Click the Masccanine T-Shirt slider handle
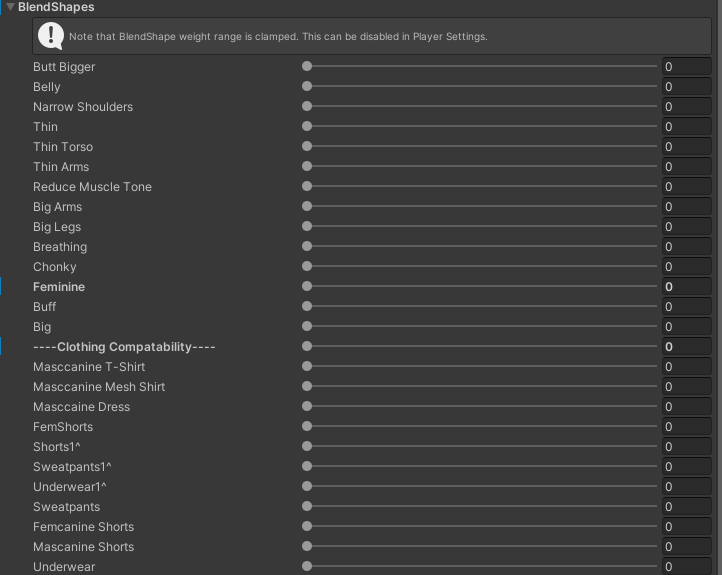Viewport: 722px width, 575px height. (307, 367)
